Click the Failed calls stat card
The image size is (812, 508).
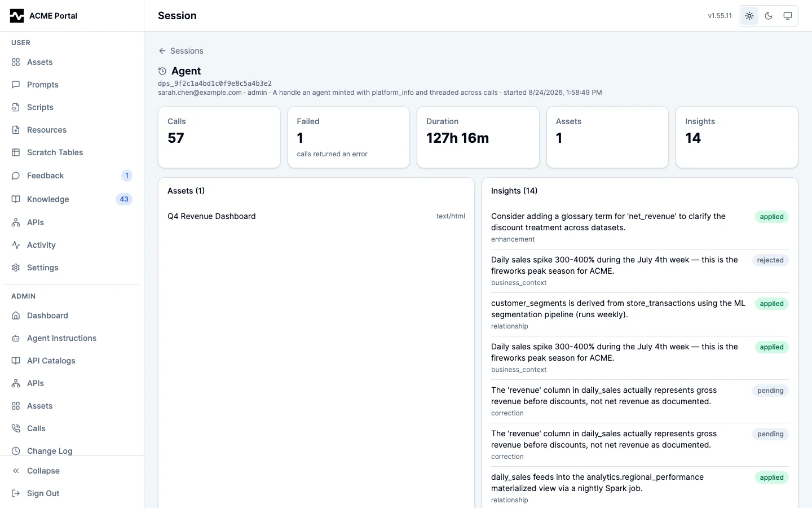click(348, 137)
